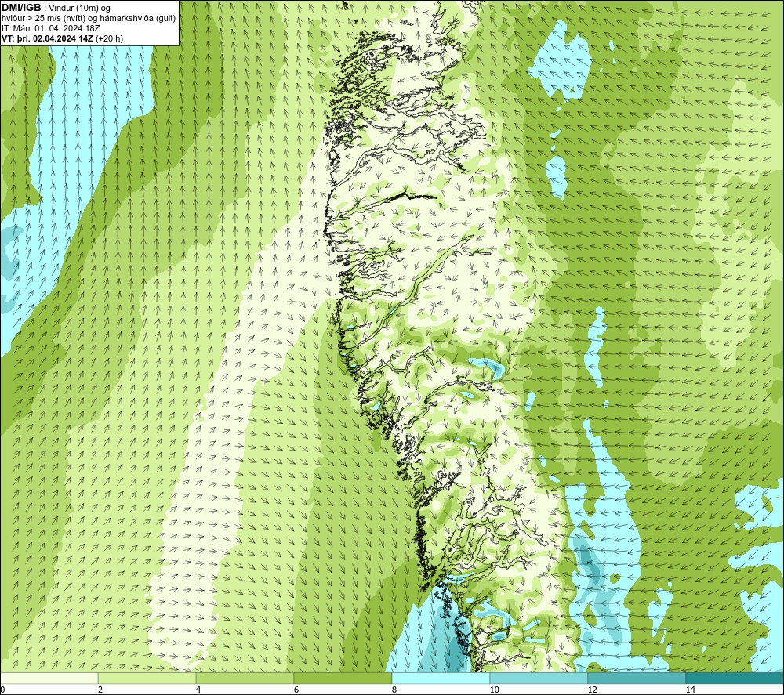Click the '4' scale label
The height and width of the screenshot is (695, 784).
pyautogui.click(x=198, y=690)
